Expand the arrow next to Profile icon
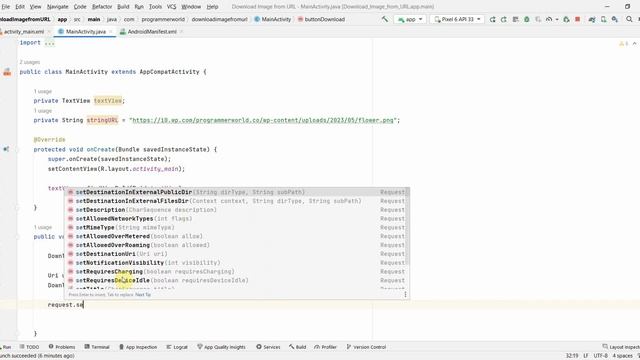 [557, 19]
